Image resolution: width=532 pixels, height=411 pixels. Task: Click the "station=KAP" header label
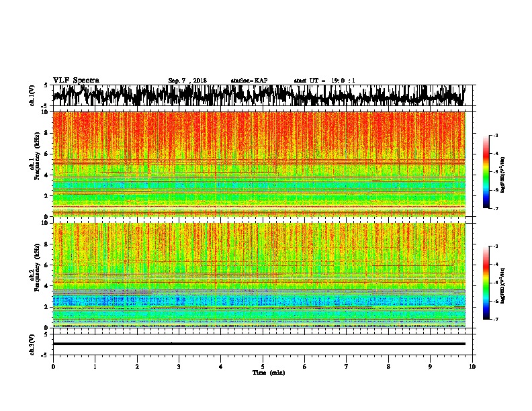click(x=249, y=81)
